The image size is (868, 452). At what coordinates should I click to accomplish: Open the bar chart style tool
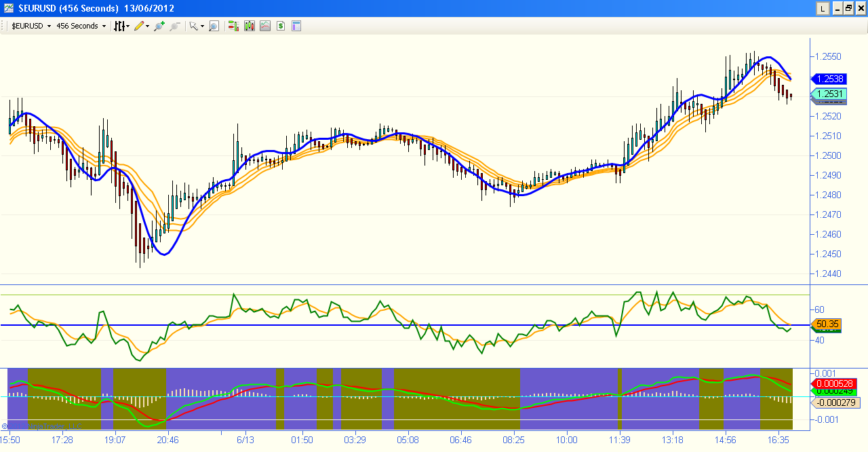(119, 26)
